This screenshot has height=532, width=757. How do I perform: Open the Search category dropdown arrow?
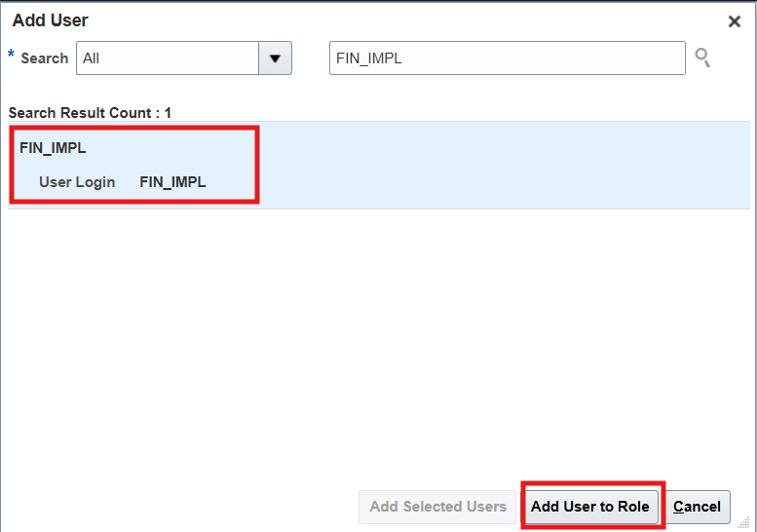275,58
